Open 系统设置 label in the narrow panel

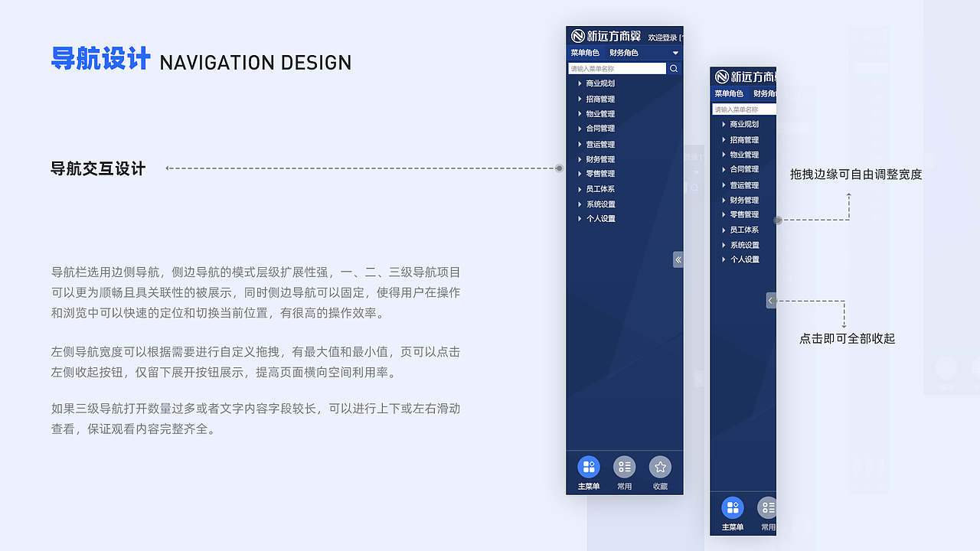click(x=744, y=245)
